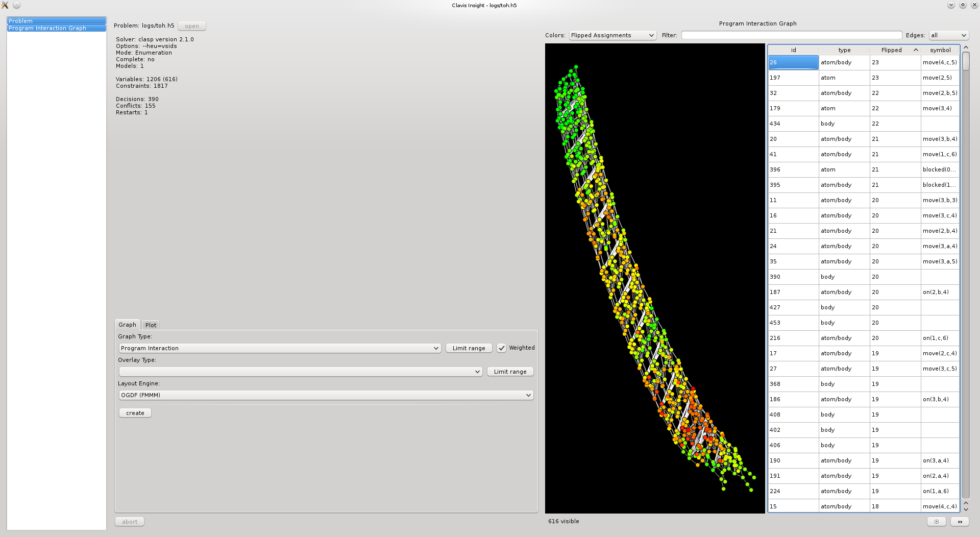Open the Graph Type dropdown
The image size is (980, 537).
click(x=280, y=348)
